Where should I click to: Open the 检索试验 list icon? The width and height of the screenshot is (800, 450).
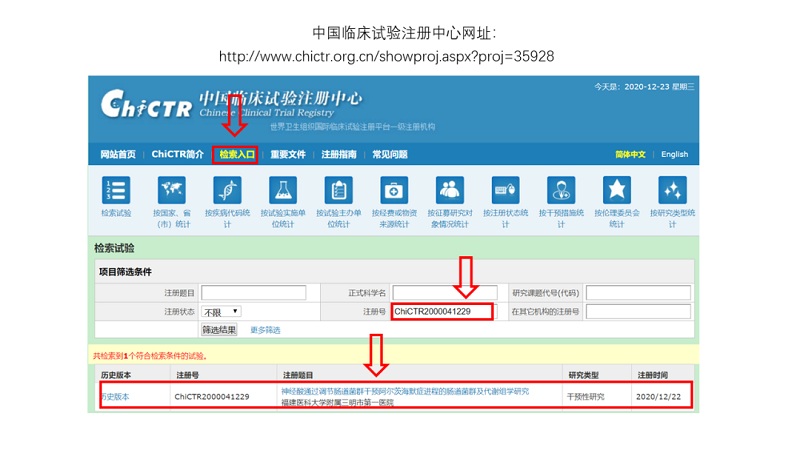pos(116,190)
